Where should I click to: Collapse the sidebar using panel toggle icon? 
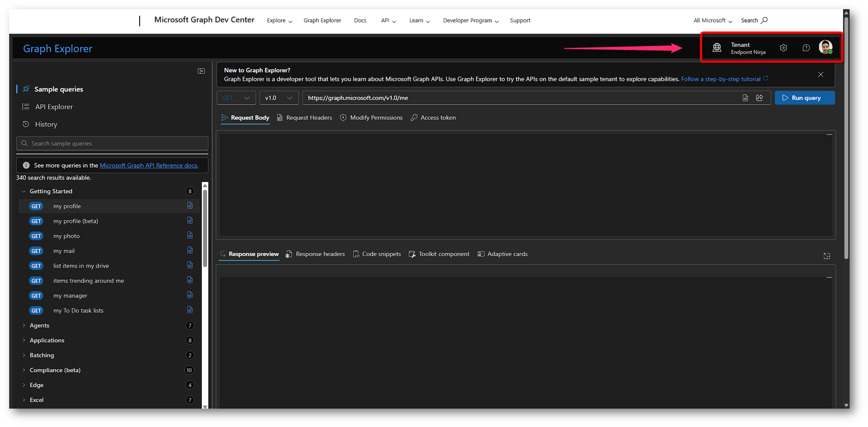(x=201, y=71)
